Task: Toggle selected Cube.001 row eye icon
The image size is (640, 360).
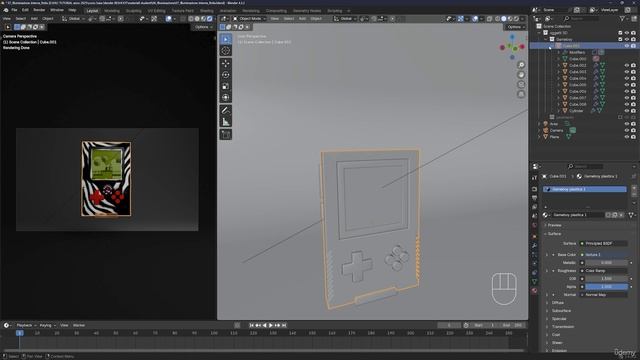Action: 627,46
